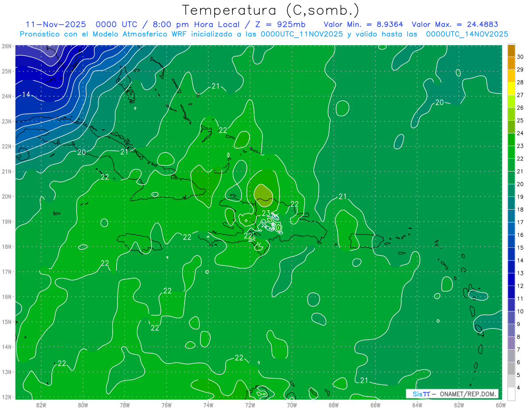Click the latitude label "22N"

point(7,146)
